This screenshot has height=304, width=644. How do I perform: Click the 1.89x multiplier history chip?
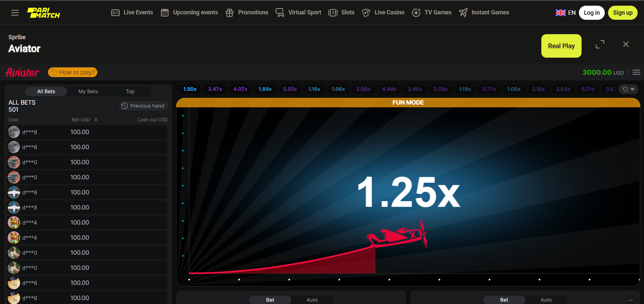click(x=265, y=89)
